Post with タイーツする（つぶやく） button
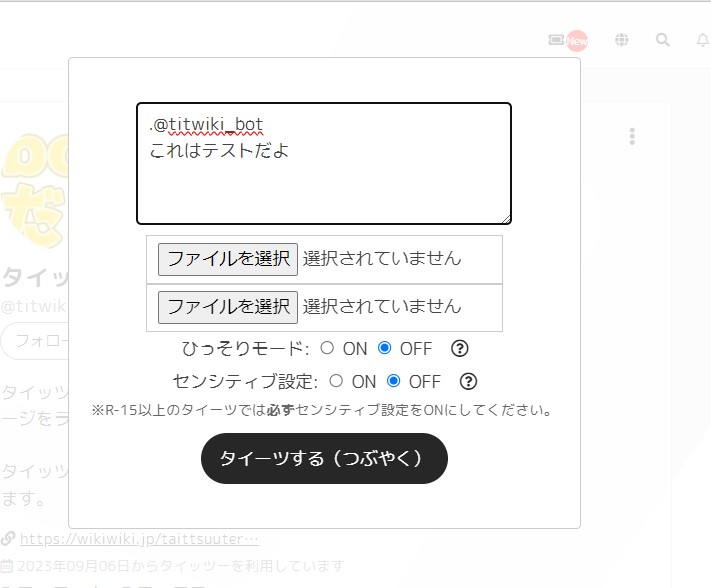711x588 pixels. (x=324, y=458)
